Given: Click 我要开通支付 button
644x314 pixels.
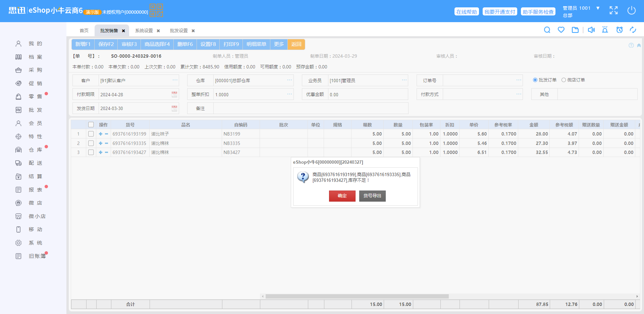Looking at the screenshot, I should [x=500, y=12].
